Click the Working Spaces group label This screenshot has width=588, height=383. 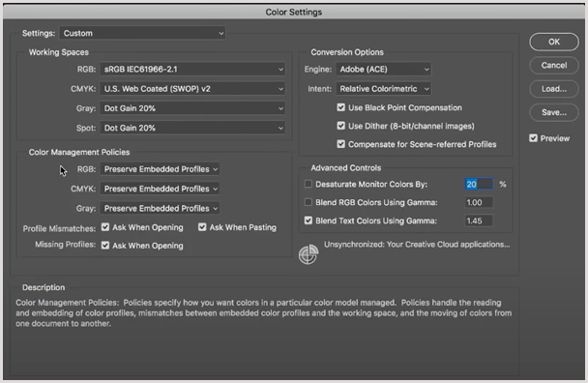tap(59, 52)
